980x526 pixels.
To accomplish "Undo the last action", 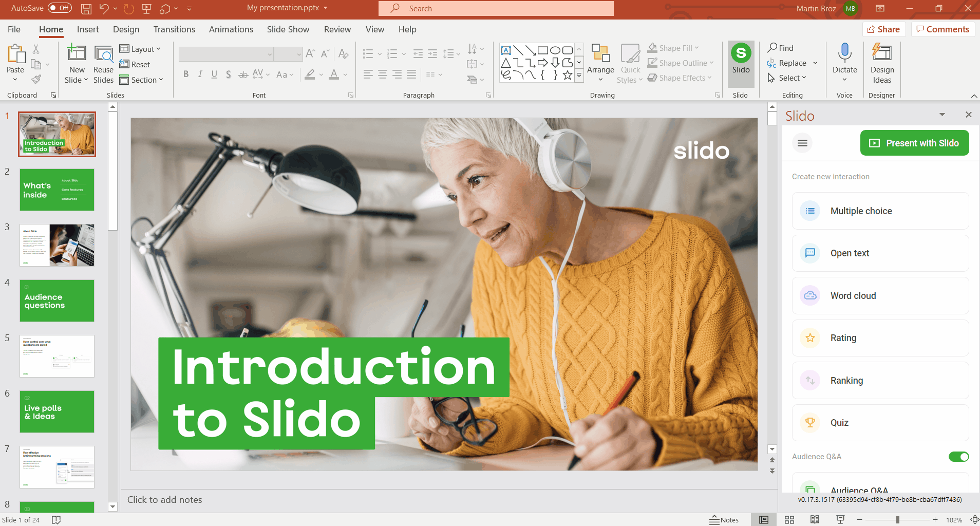I will click(104, 8).
